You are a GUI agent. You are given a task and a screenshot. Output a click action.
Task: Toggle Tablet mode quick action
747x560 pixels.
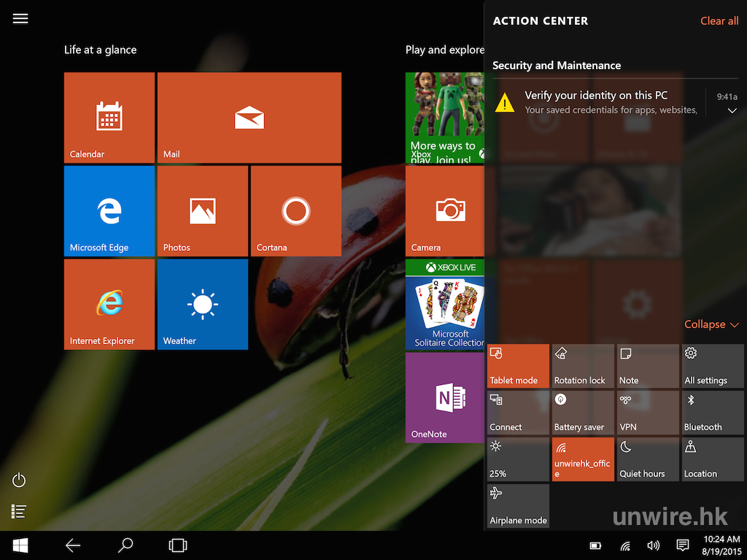click(518, 366)
